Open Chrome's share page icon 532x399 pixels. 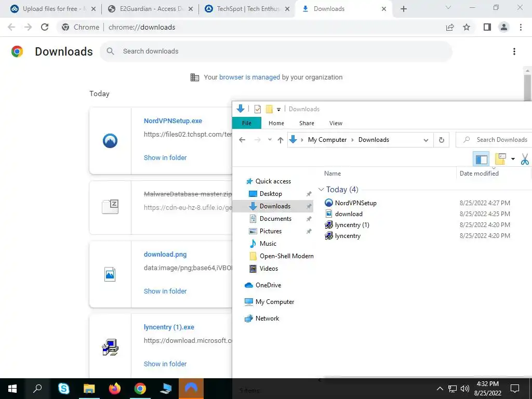(x=450, y=27)
